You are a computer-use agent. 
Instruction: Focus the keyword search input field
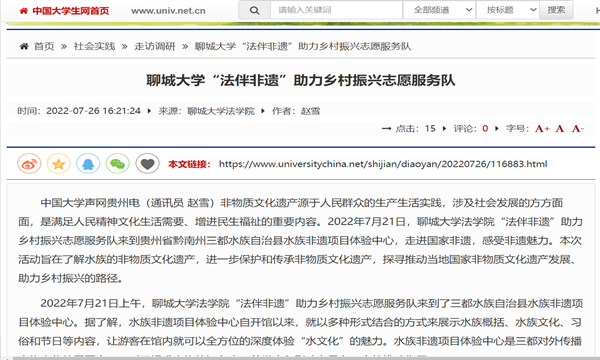[336, 10]
